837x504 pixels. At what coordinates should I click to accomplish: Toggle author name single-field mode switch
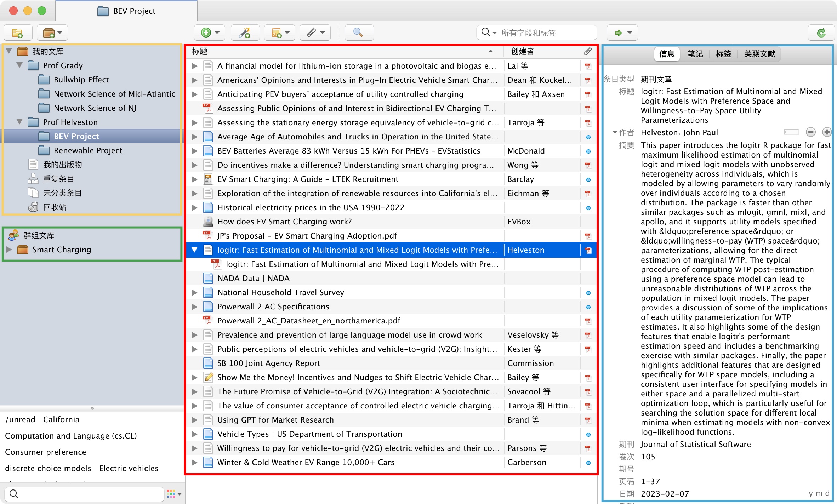(791, 132)
